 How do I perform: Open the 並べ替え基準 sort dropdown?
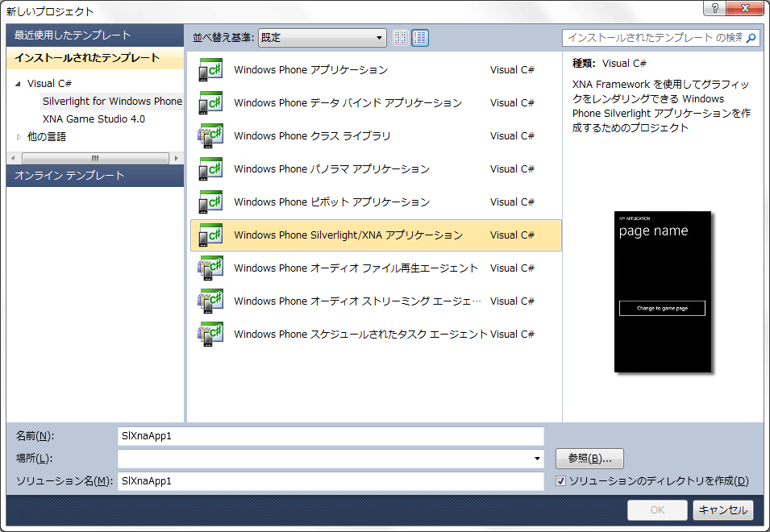click(x=323, y=38)
